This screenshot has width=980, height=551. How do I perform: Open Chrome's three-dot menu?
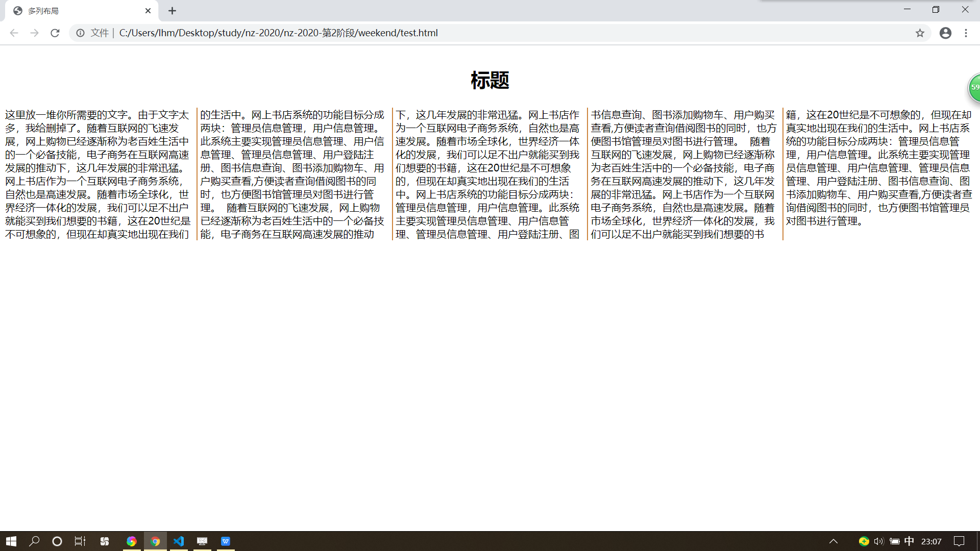click(x=966, y=33)
